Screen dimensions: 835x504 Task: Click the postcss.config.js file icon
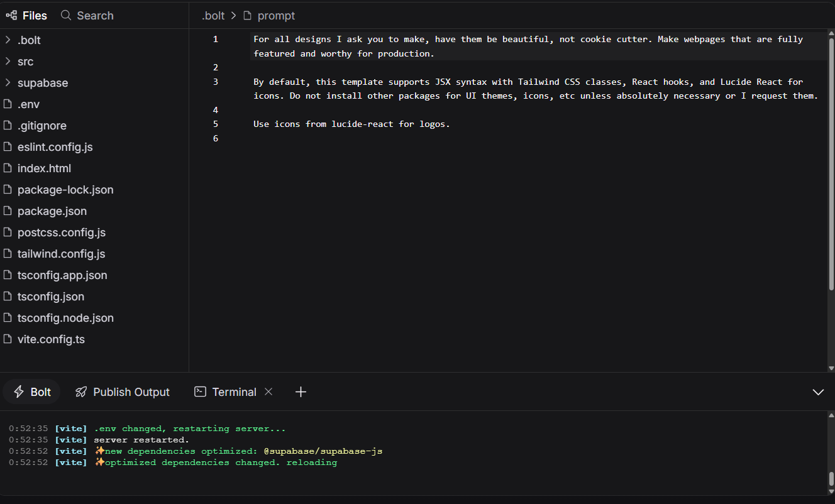(x=8, y=233)
